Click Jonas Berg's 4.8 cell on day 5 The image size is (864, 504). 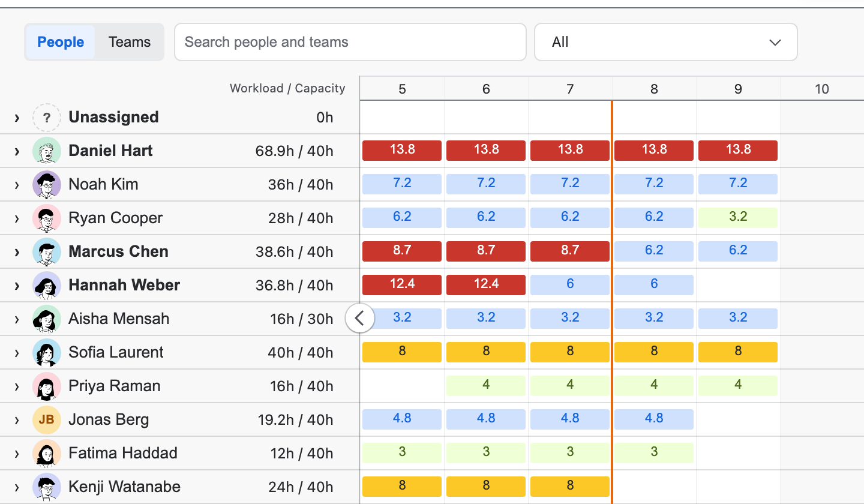(x=402, y=419)
